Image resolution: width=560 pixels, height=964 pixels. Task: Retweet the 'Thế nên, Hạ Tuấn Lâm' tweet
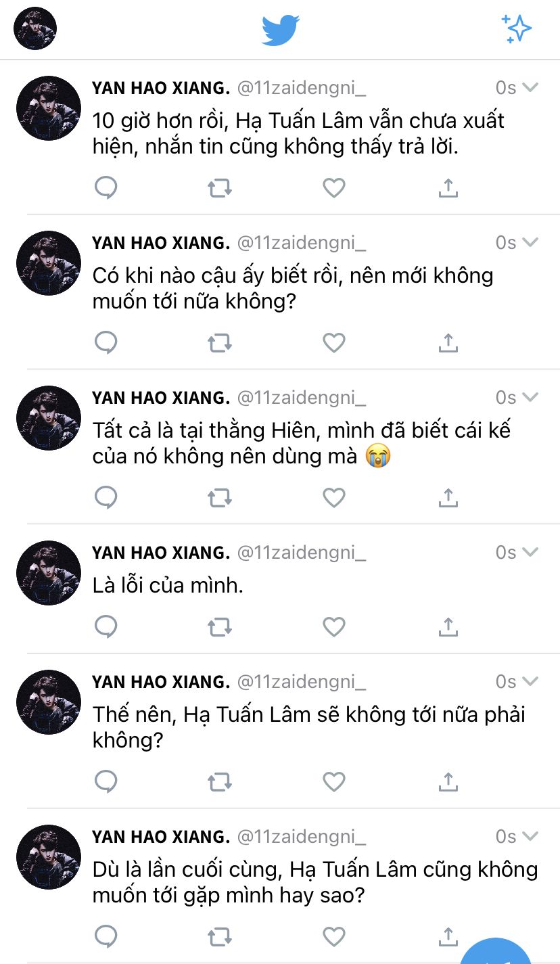click(x=219, y=783)
